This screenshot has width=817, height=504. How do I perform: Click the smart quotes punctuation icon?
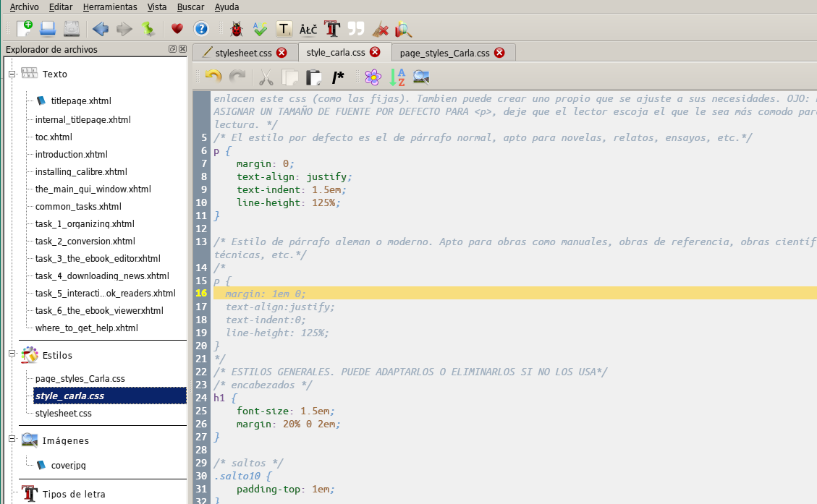point(355,29)
